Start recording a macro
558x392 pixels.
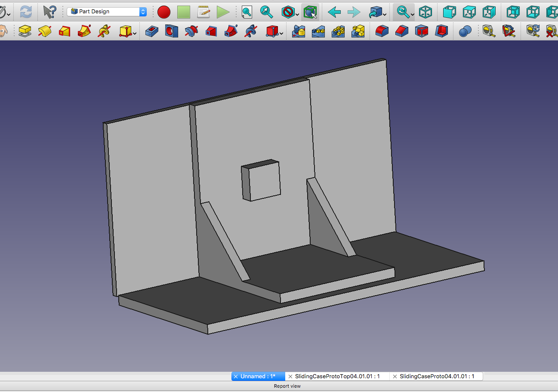point(164,12)
